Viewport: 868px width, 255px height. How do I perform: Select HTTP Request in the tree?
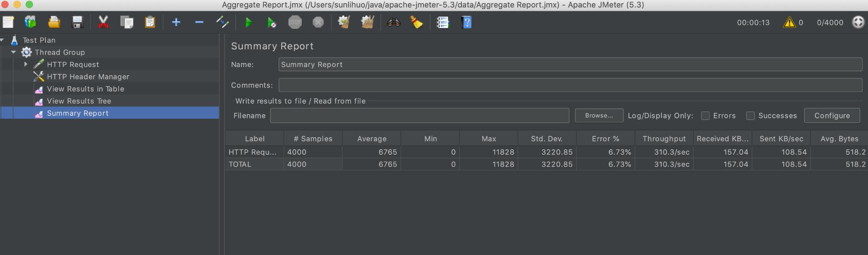pos(73,65)
